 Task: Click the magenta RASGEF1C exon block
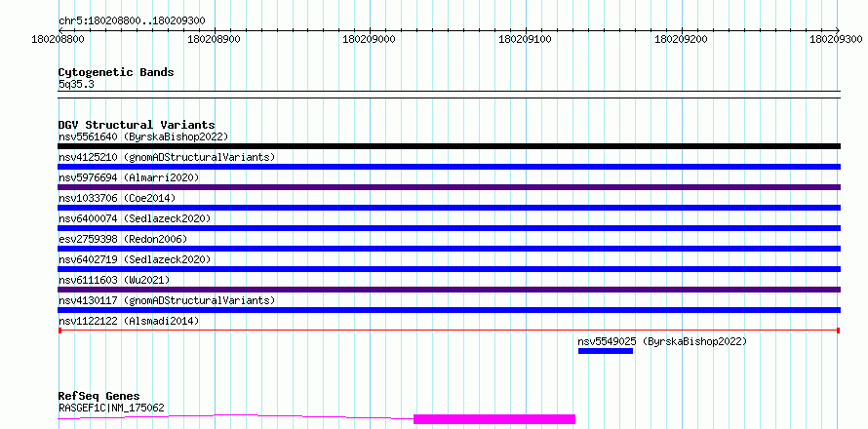point(494,419)
